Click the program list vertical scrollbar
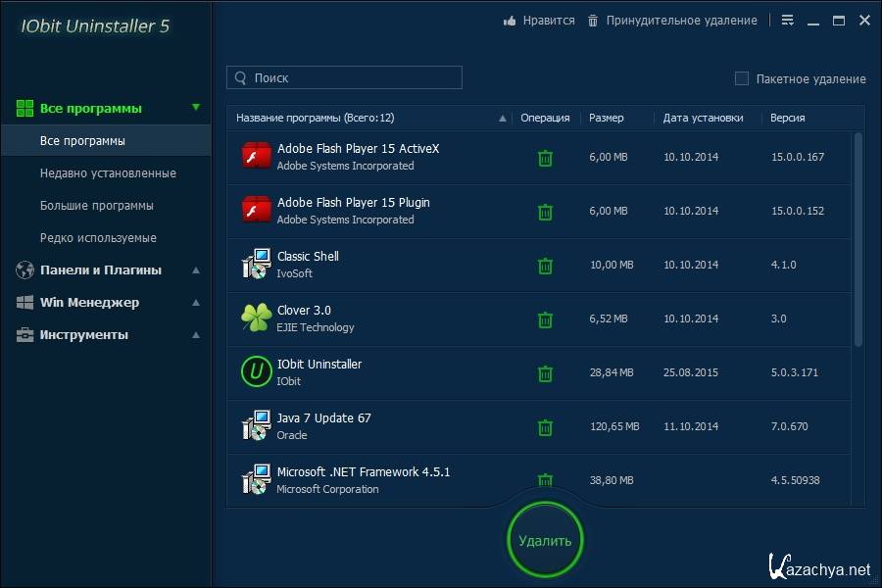 coord(858,240)
